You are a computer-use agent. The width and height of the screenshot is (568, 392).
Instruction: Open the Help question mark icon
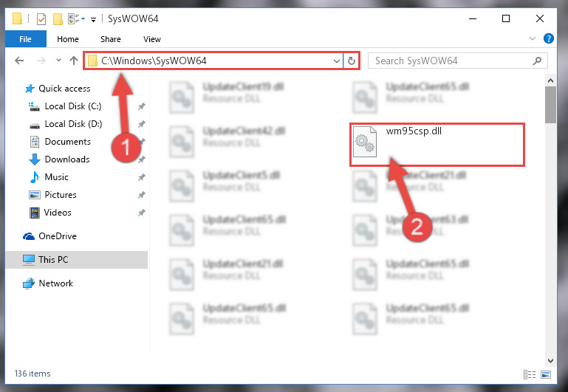[549, 38]
